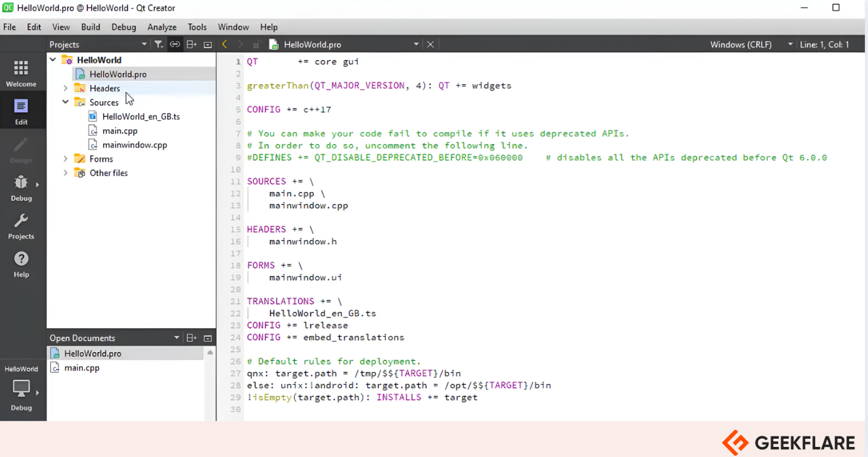Click the file lock icon in editor toolbar
Viewport: 868px width, 457px height.
point(256,45)
